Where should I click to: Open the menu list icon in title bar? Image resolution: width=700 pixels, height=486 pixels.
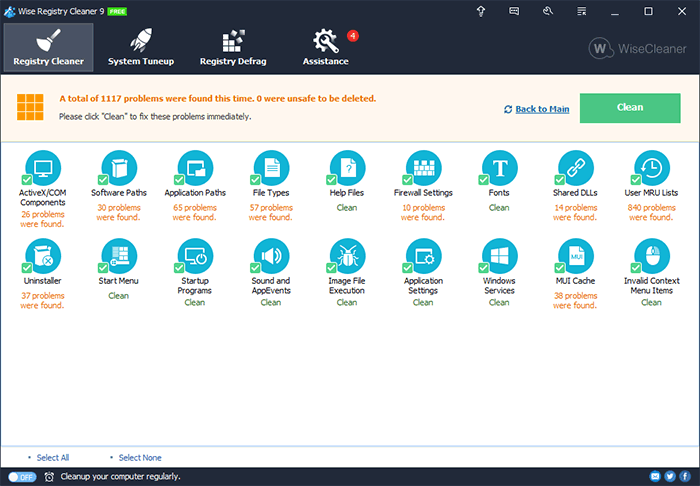point(581,11)
